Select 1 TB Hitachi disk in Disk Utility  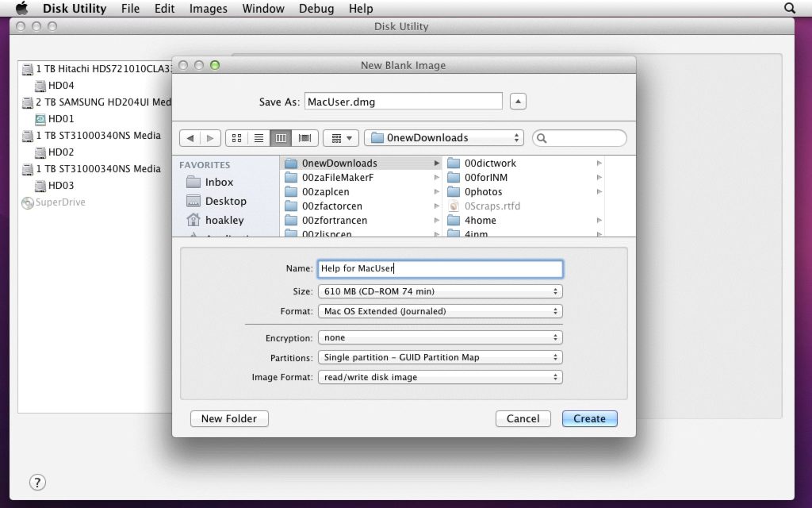tap(96, 69)
